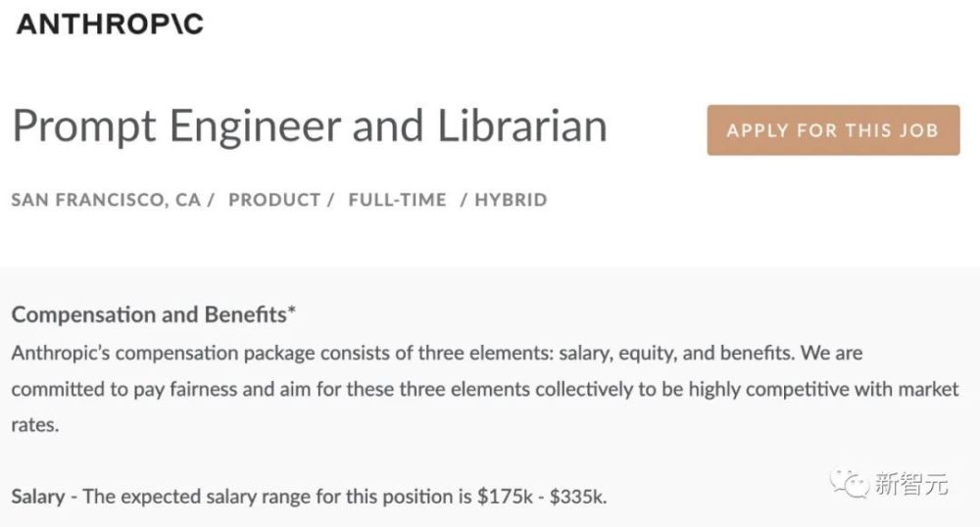Click the word rates. ending the paragraph
Viewport: 980px width, 527px height.
[x=35, y=426]
